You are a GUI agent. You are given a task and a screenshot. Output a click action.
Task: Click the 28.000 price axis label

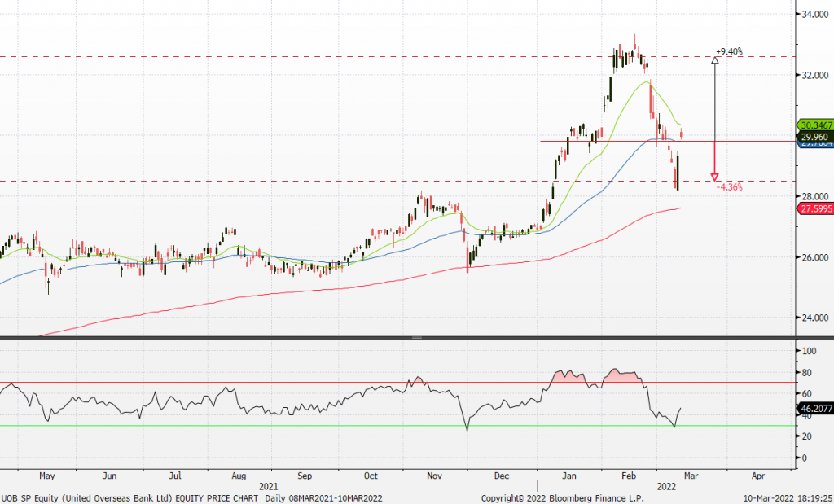[814, 197]
